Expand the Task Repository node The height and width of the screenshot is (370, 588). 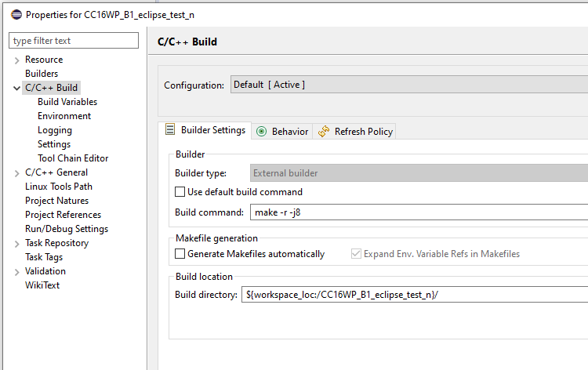pyautogui.click(x=16, y=244)
